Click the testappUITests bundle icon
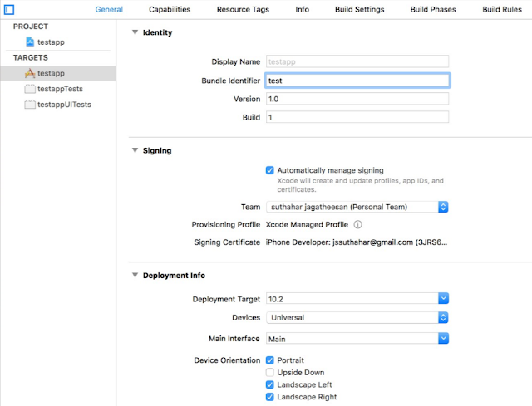This screenshot has width=532, height=406. [x=30, y=105]
